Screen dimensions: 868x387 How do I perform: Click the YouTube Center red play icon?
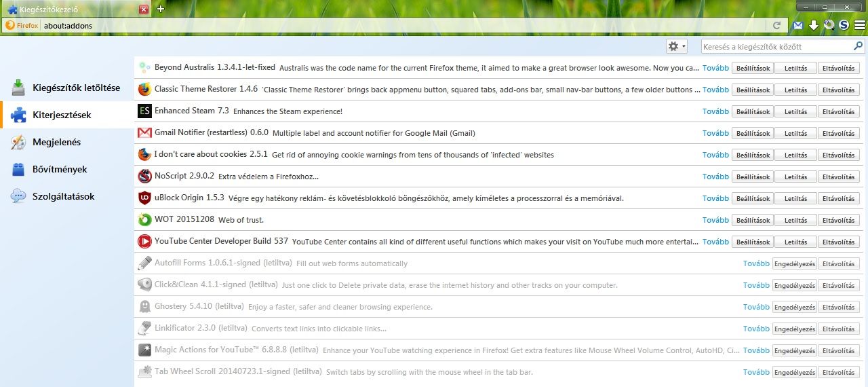coord(144,242)
